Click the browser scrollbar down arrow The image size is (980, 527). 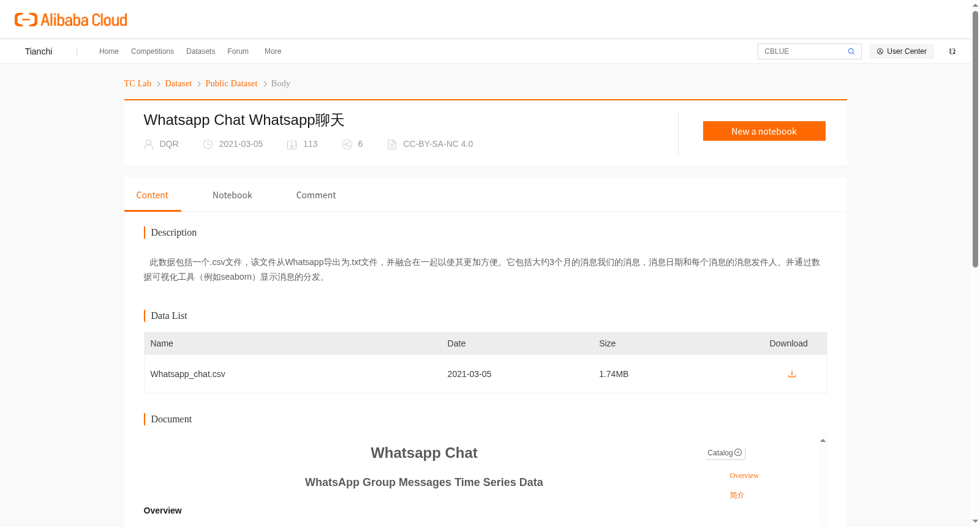pos(975,521)
